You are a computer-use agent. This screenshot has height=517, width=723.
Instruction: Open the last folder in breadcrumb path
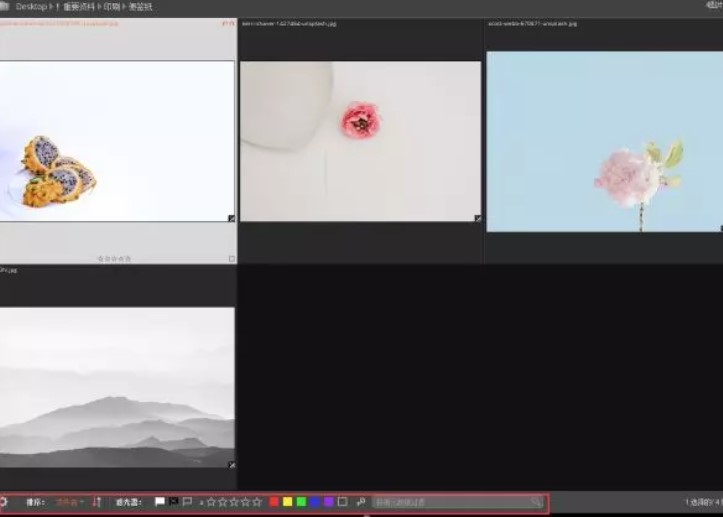pos(140,7)
